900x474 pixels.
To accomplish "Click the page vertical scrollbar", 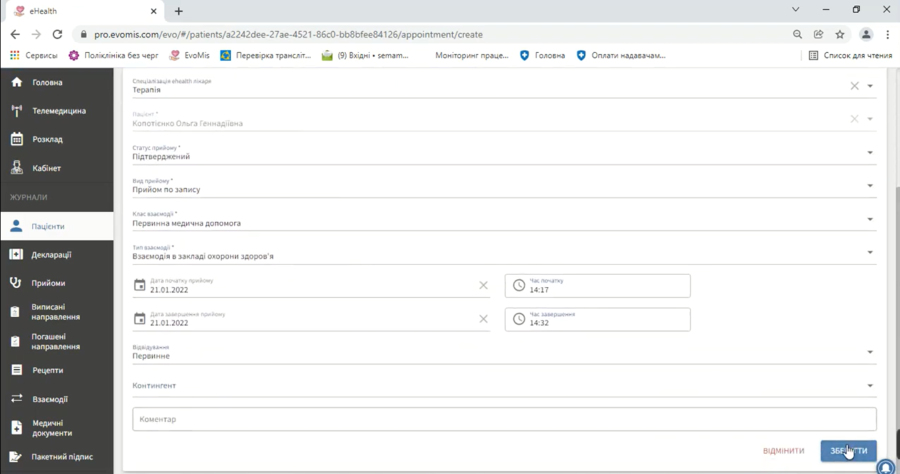I will pyautogui.click(x=897, y=309).
